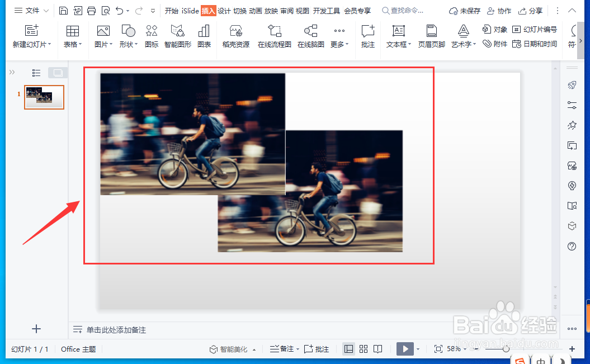Click the rocket icon in right sidebar
This screenshot has width=590, height=364.
pyautogui.click(x=572, y=85)
